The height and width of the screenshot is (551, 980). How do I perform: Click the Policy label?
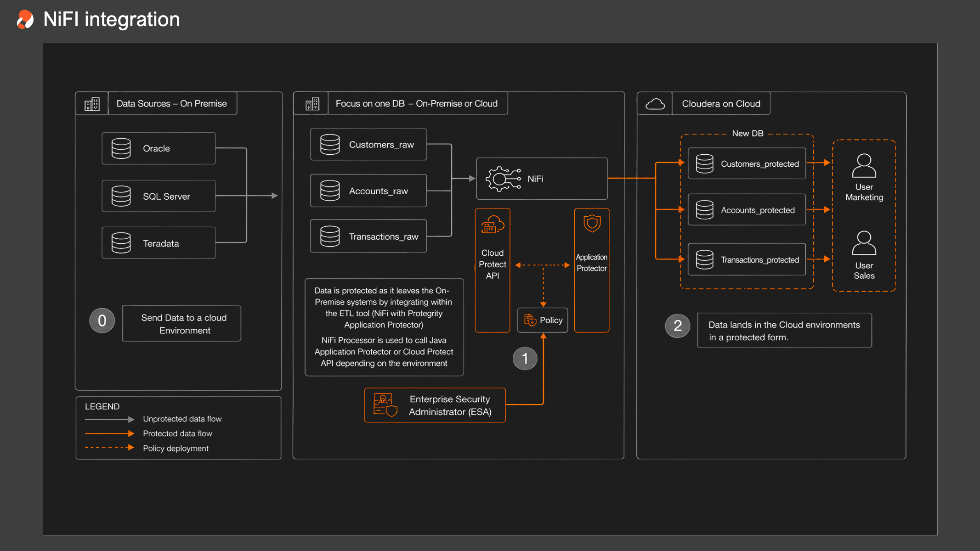click(551, 320)
